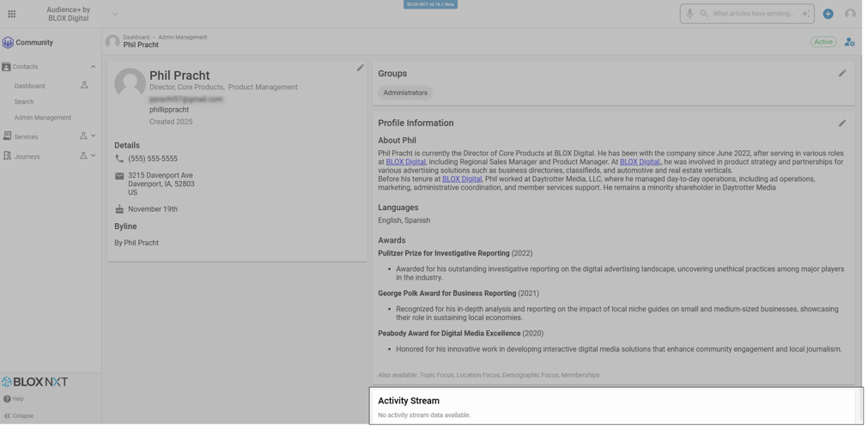The width and height of the screenshot is (868, 429).
Task: Click the Services icon in the sidebar
Action: [7, 136]
